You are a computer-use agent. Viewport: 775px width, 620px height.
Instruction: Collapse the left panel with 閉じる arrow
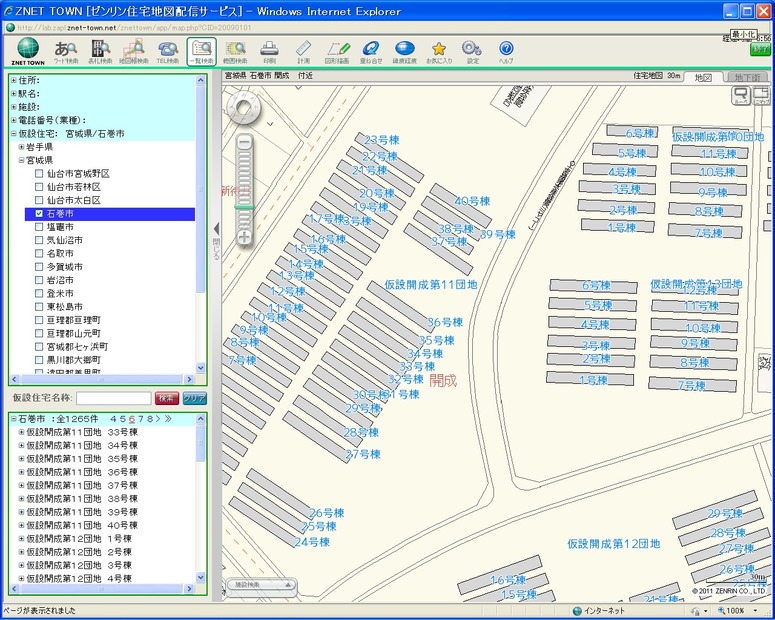point(216,229)
